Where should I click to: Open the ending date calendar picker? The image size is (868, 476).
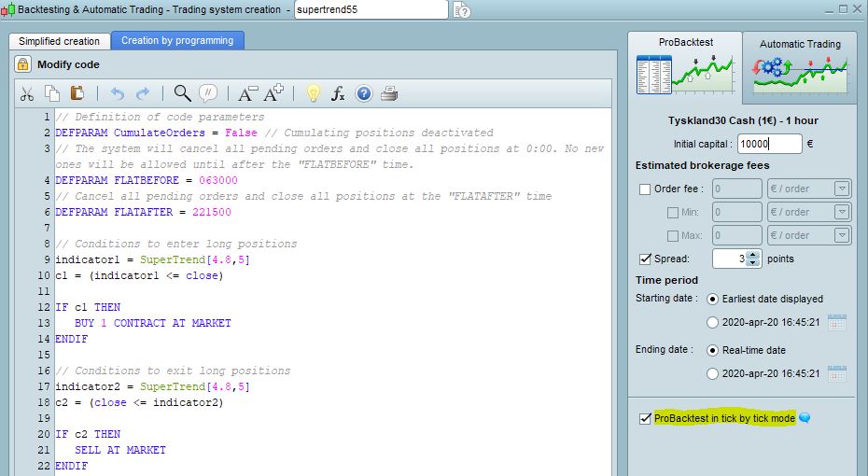pos(837,373)
